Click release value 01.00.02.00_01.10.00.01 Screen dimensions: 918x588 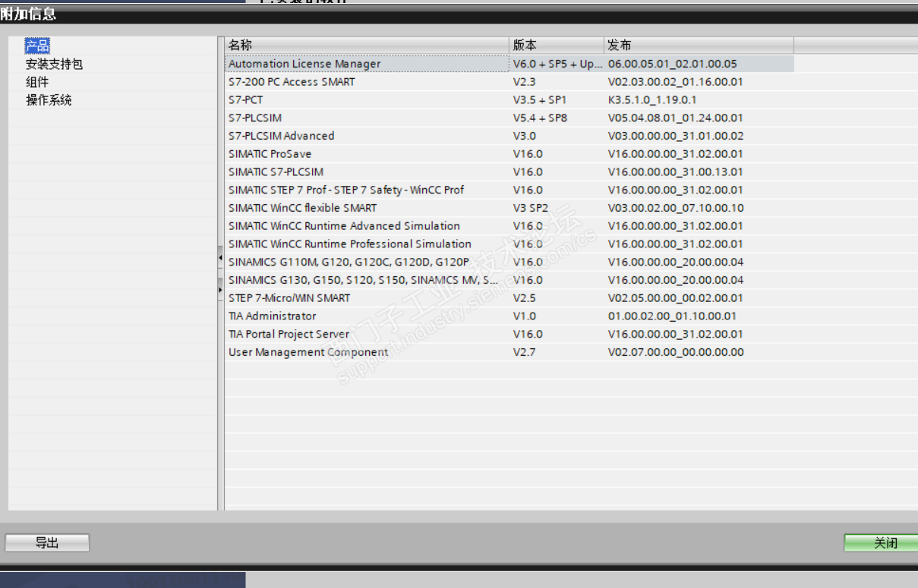point(673,316)
